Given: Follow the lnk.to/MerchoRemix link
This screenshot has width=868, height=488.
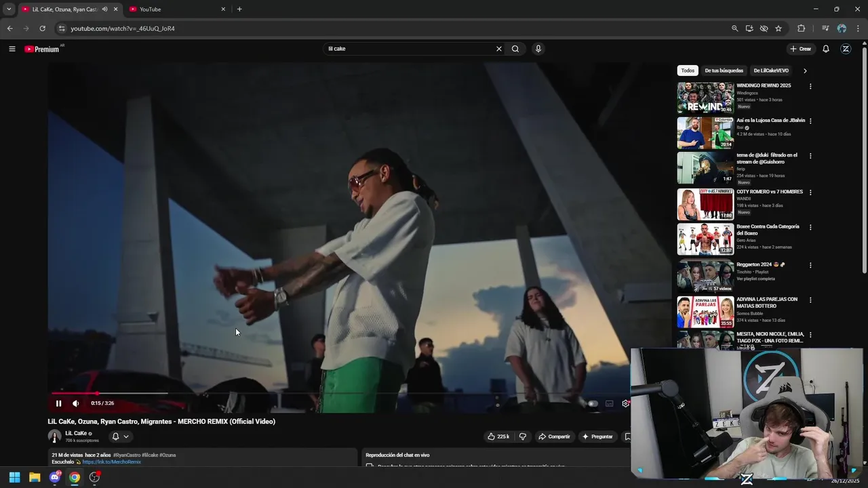Looking at the screenshot, I should (111, 462).
